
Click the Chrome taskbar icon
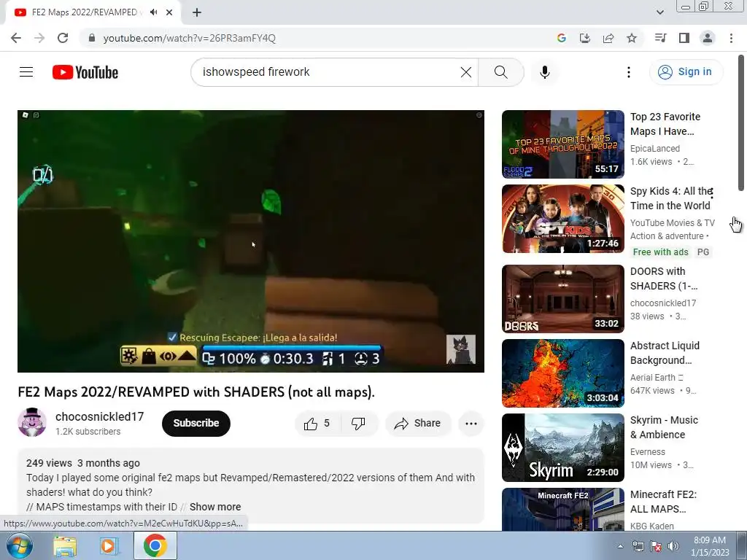point(155,545)
